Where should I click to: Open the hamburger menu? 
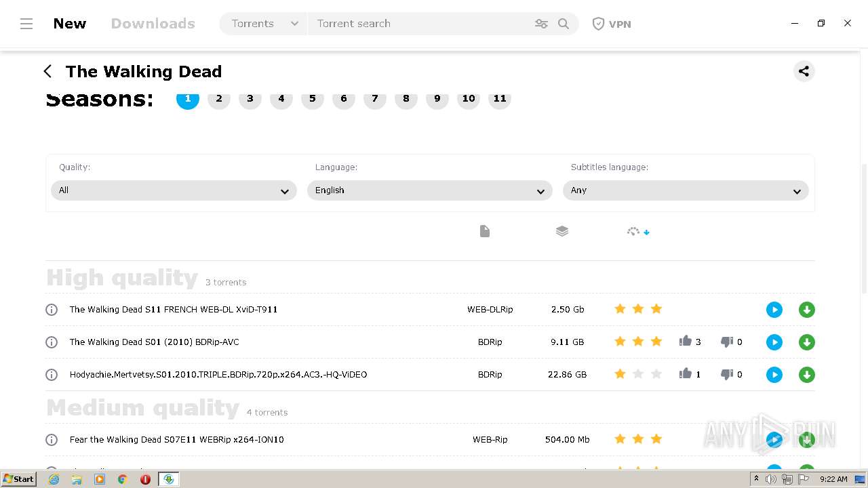coord(26,24)
